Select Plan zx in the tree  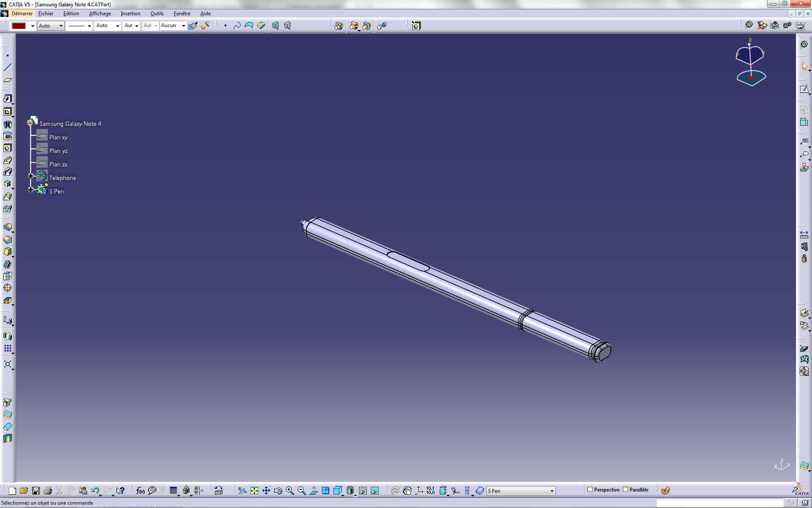pyautogui.click(x=58, y=164)
